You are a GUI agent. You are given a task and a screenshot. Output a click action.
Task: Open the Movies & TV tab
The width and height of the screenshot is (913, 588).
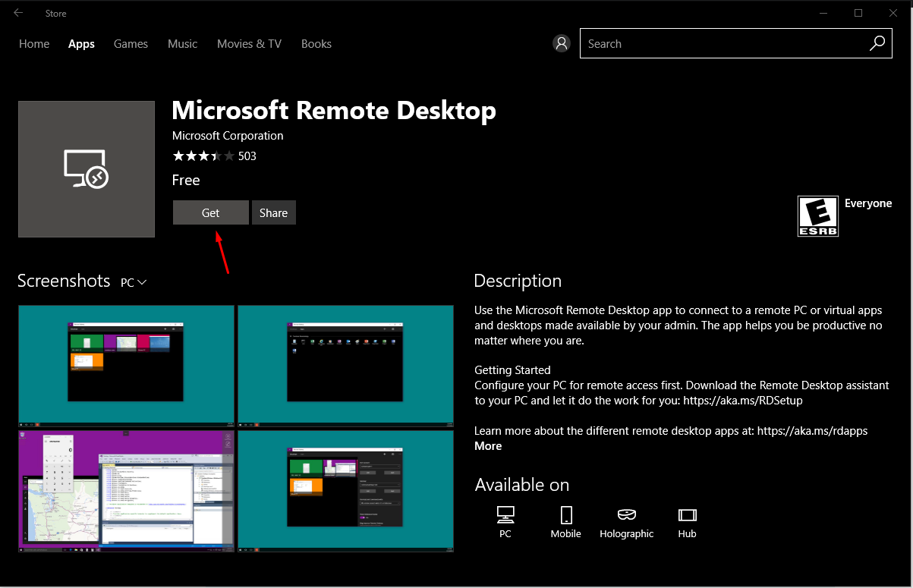pyautogui.click(x=249, y=44)
